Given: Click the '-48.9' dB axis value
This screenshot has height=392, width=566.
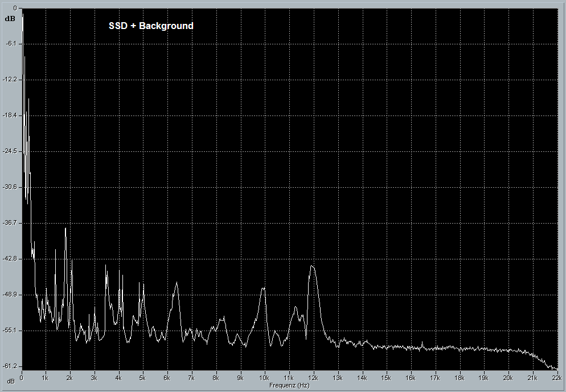Looking at the screenshot, I should click(10, 295).
